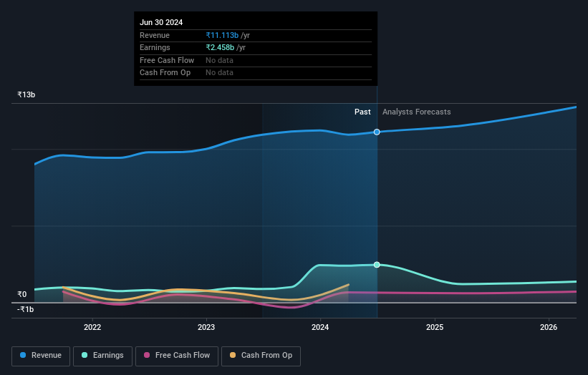Select the 2026 axis label
This screenshot has height=375, width=588.
[549, 327]
